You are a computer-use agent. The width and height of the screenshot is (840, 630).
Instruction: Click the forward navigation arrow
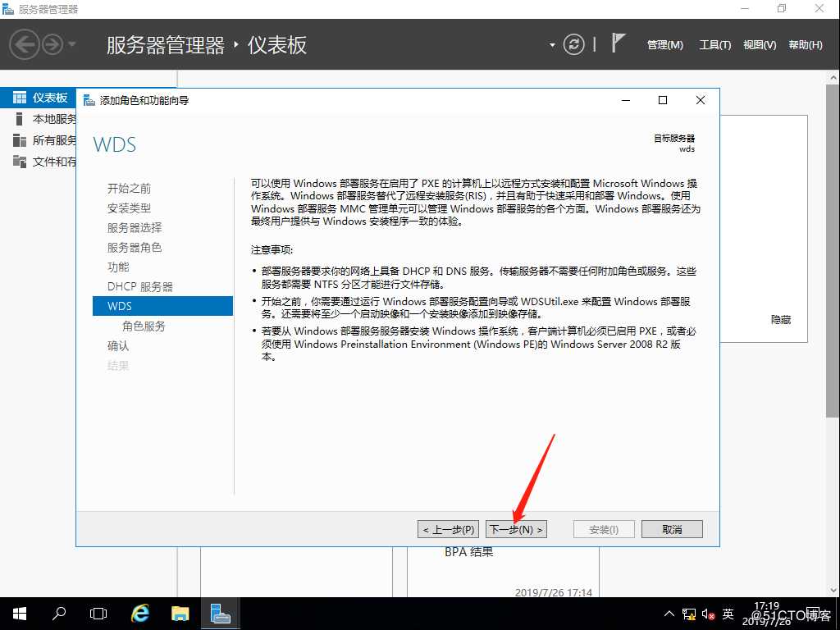(x=52, y=44)
